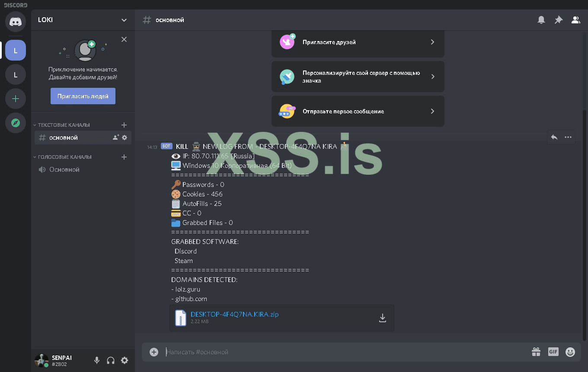Download the zip attachment
Screen dimensions: 588x372
382,318
